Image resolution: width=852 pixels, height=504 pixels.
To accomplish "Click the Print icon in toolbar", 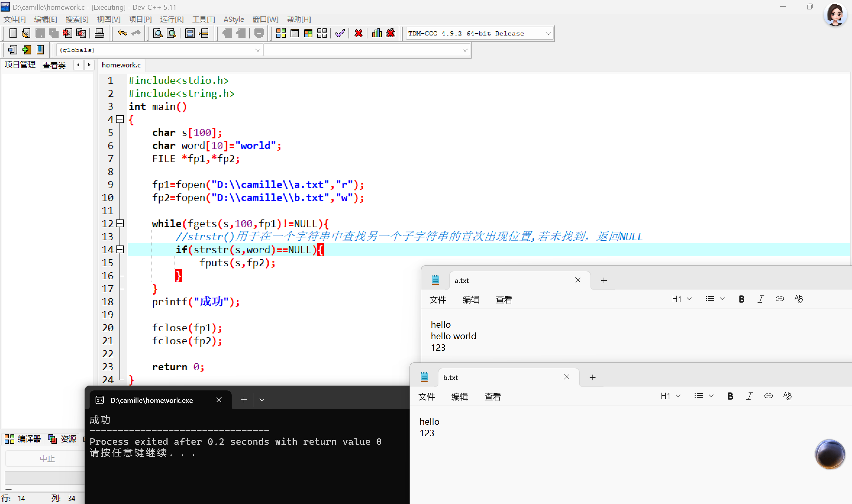I will coord(99,33).
